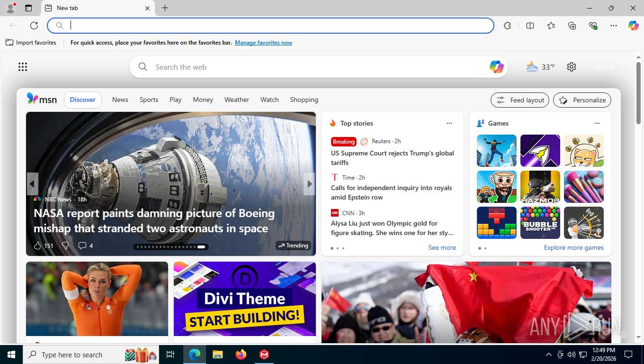Open the apps grid launcher
644x364 pixels.
point(23,67)
